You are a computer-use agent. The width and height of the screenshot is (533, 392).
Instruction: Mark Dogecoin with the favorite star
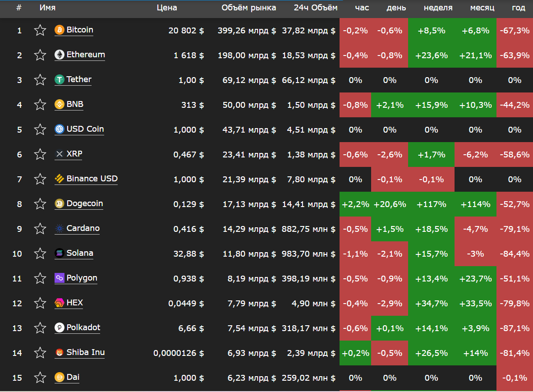tap(40, 204)
